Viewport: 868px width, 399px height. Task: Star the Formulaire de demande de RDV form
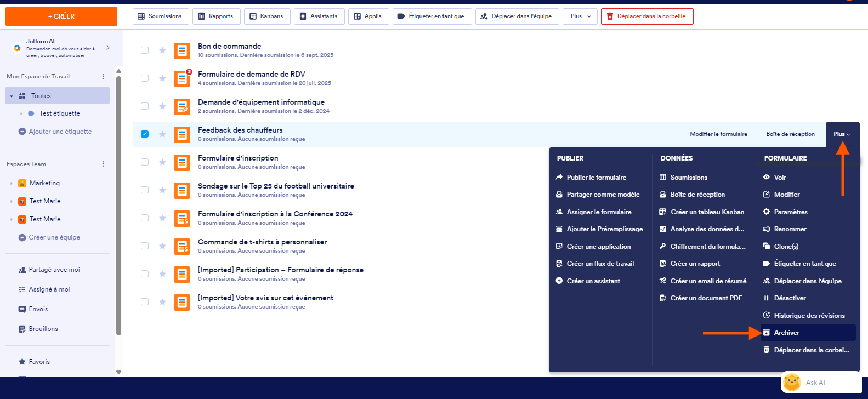[162, 78]
